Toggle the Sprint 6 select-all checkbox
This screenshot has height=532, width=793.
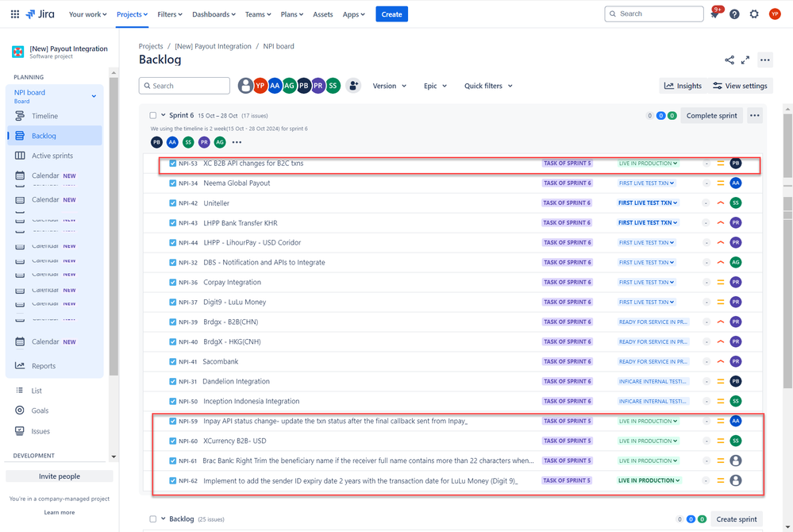click(x=152, y=116)
